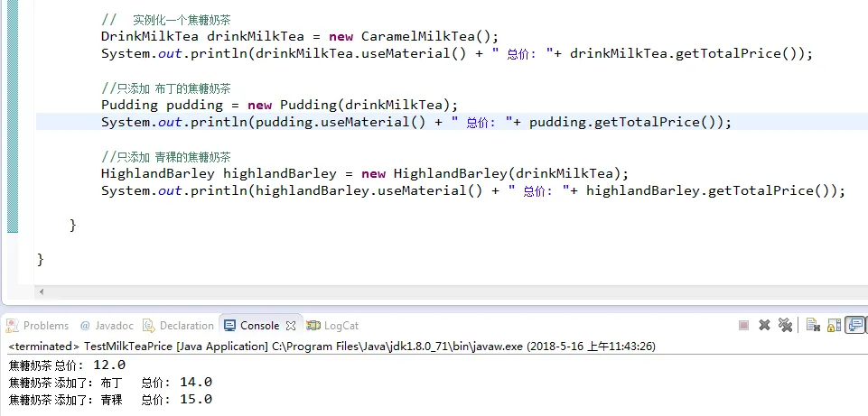Screen dimensions: 868x416
Task: Toggle the Scroll Lock padlock icon
Action: (834, 325)
